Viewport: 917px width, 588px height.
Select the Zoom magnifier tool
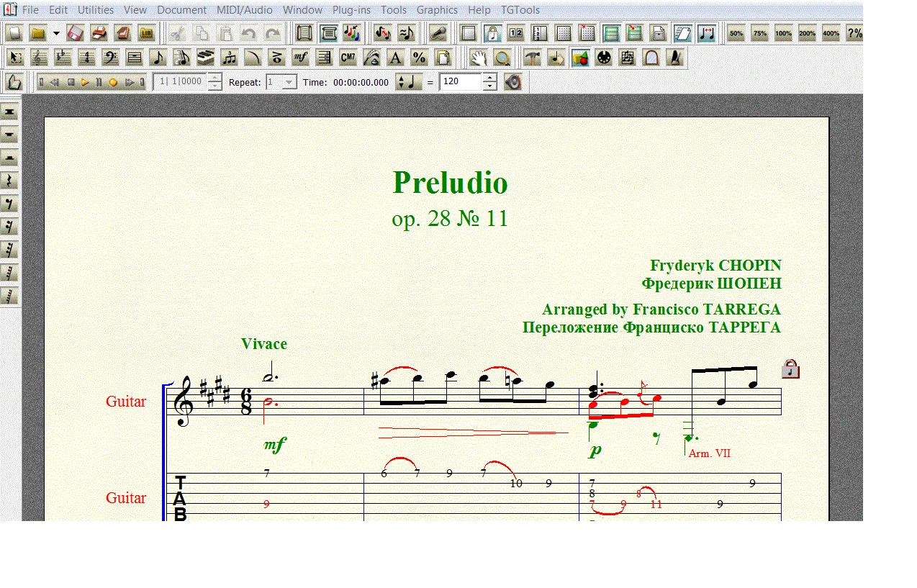point(502,58)
